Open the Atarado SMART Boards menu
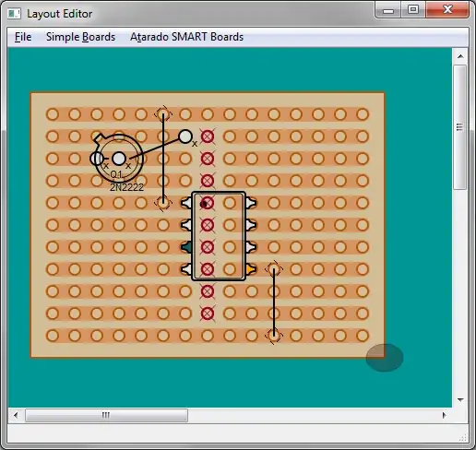The height and width of the screenshot is (450, 476). click(186, 37)
